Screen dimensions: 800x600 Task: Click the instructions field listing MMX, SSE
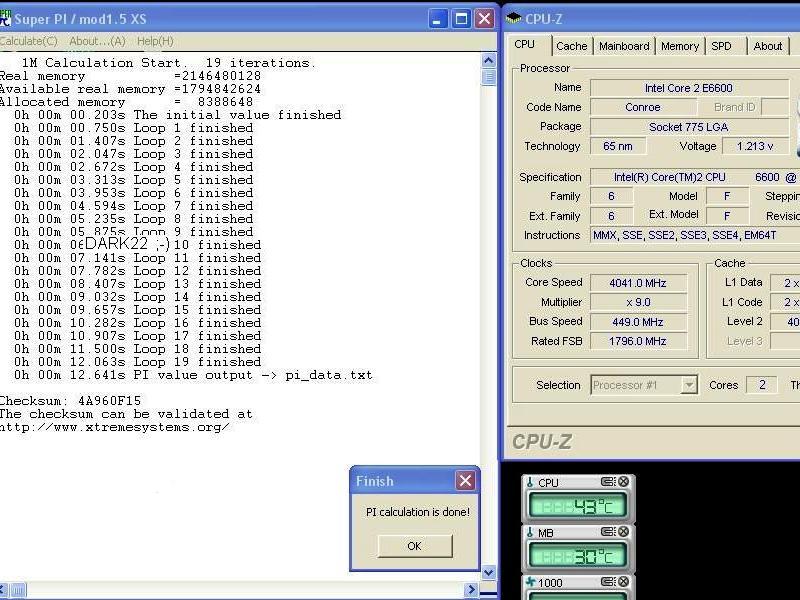point(695,235)
